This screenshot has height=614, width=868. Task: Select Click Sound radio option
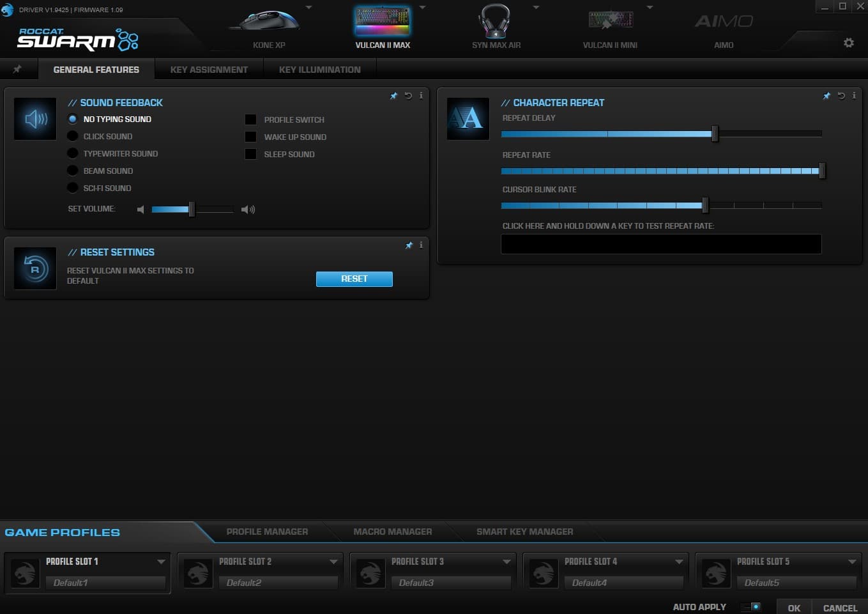[x=72, y=136]
